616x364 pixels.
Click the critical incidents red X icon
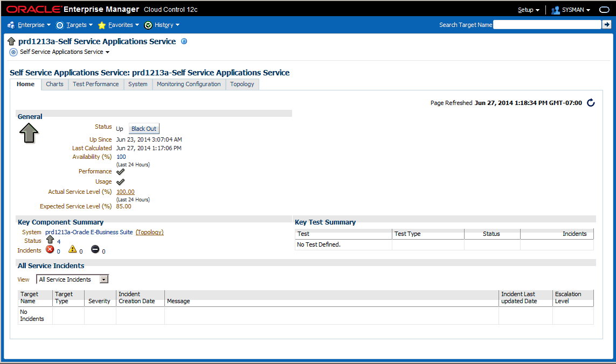pos(50,249)
